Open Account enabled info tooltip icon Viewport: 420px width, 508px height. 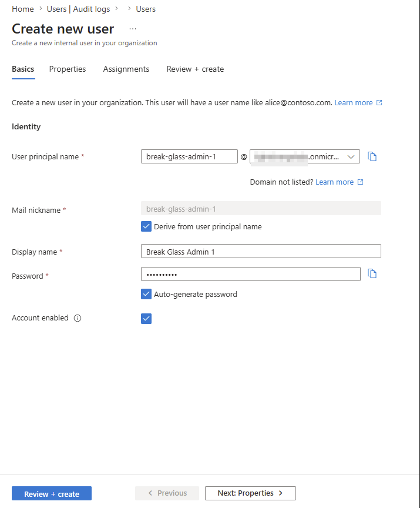tap(78, 318)
